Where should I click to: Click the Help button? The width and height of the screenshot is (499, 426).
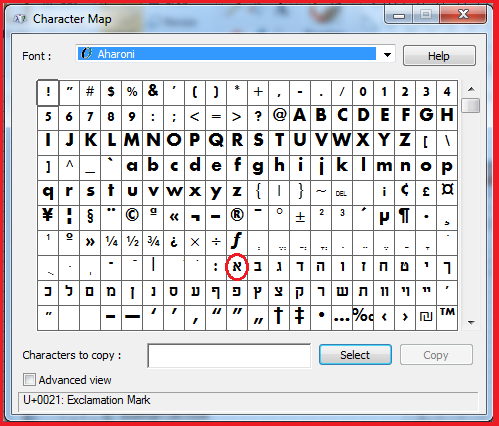[439, 56]
